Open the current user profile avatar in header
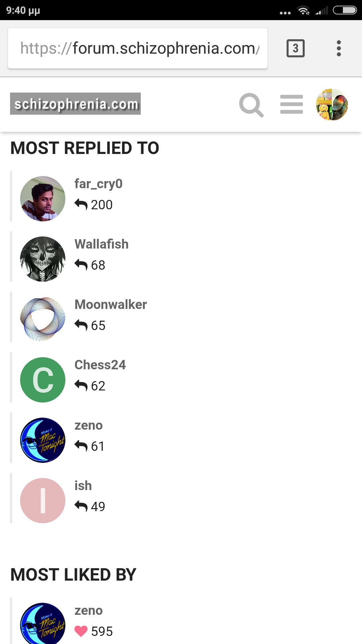 click(x=332, y=105)
